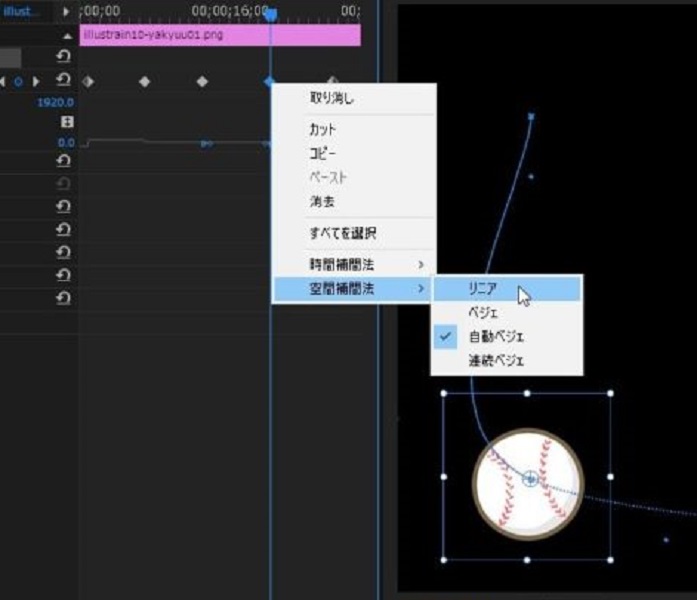Click すべてを選択 to select all

coord(342,233)
